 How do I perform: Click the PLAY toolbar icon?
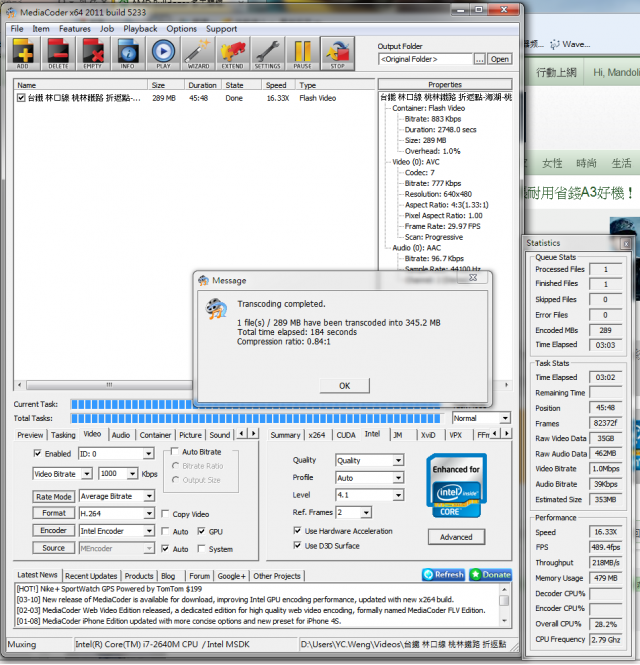pyautogui.click(x=163, y=53)
